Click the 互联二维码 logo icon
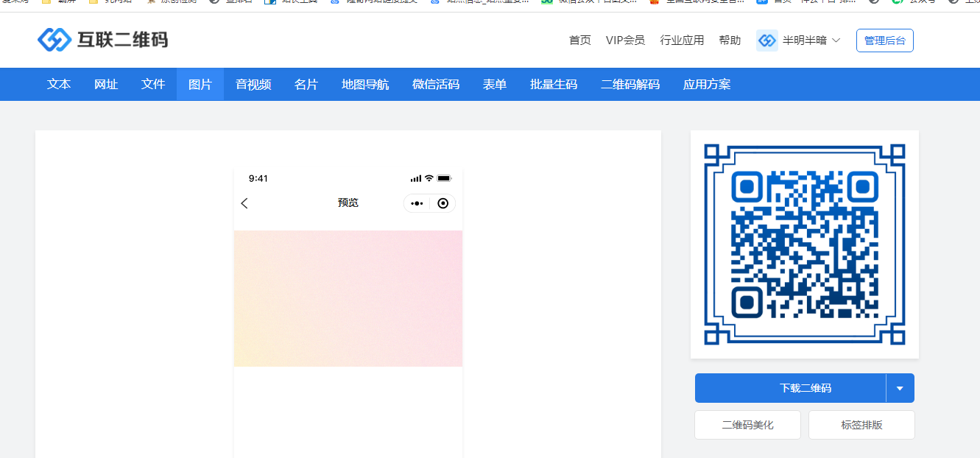 click(x=54, y=40)
